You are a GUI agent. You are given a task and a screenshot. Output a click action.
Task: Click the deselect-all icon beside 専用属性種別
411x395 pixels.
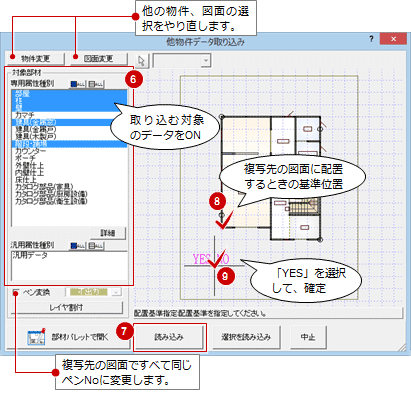click(x=96, y=84)
